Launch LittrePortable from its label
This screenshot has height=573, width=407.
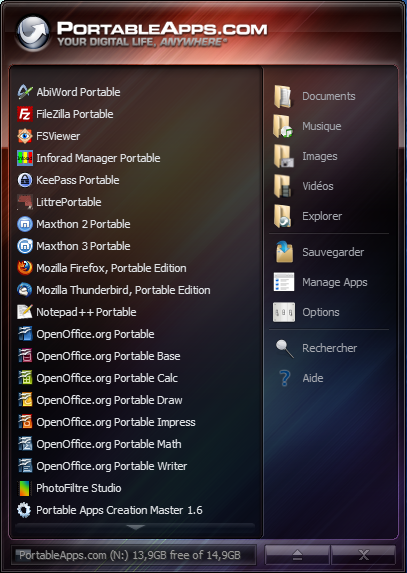69,202
